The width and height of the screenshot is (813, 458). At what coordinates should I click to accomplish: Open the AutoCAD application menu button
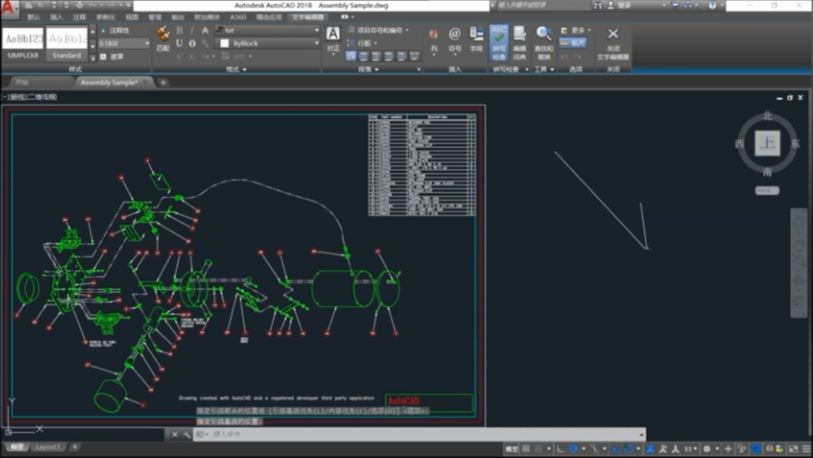coord(9,9)
